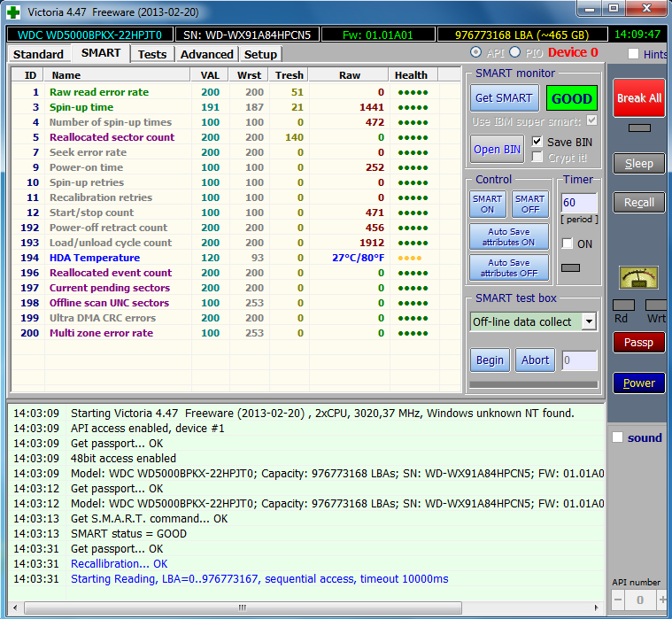The height and width of the screenshot is (619, 672).
Task: Enable the Timer ON checkbox
Action: coord(567,244)
